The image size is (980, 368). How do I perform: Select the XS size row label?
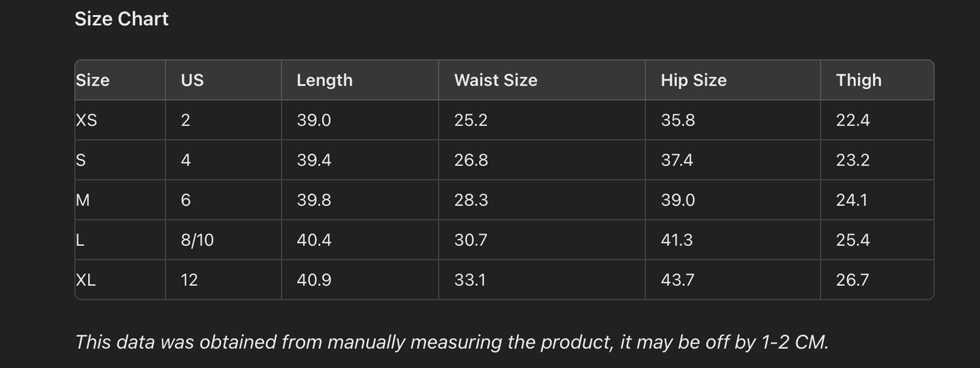(x=87, y=120)
